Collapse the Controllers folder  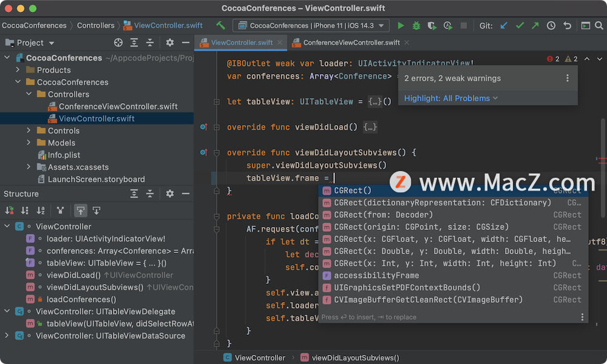point(29,94)
